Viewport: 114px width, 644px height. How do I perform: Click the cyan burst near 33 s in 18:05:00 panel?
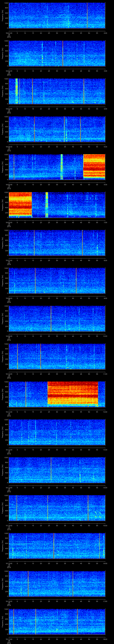[x=62, y=167]
